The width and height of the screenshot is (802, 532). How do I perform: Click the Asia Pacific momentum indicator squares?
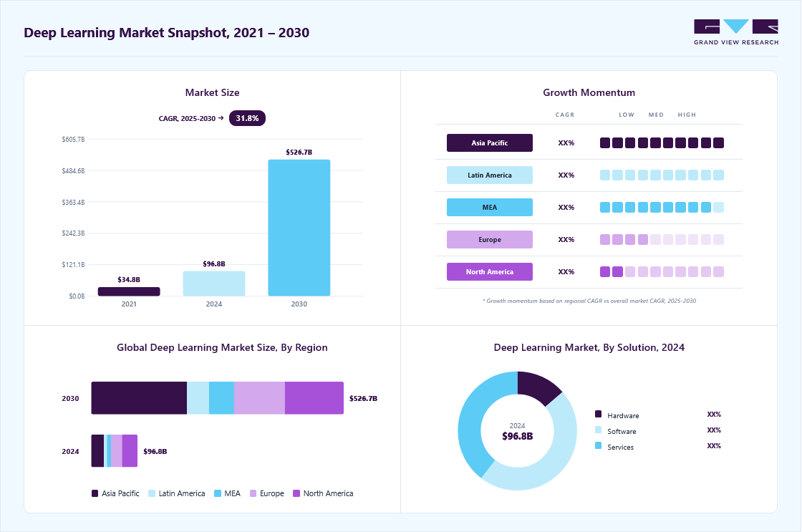coord(662,142)
